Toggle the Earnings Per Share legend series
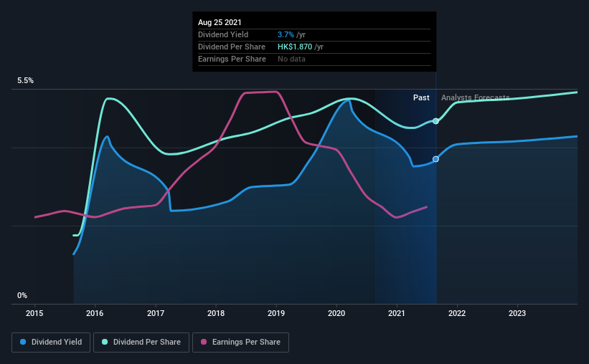Viewport: 589px width, 364px height. point(241,343)
